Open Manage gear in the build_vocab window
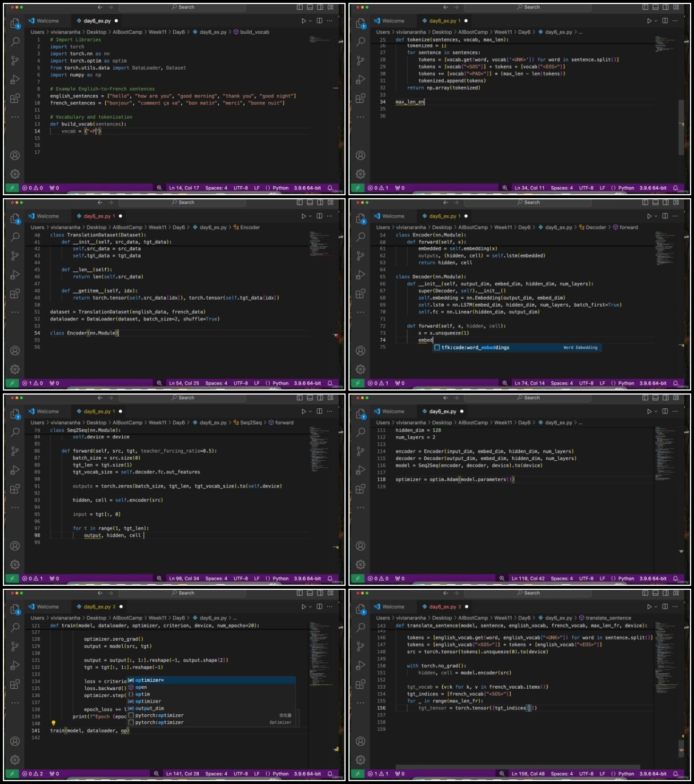Image resolution: width=694 pixels, height=784 pixels. coord(15,174)
